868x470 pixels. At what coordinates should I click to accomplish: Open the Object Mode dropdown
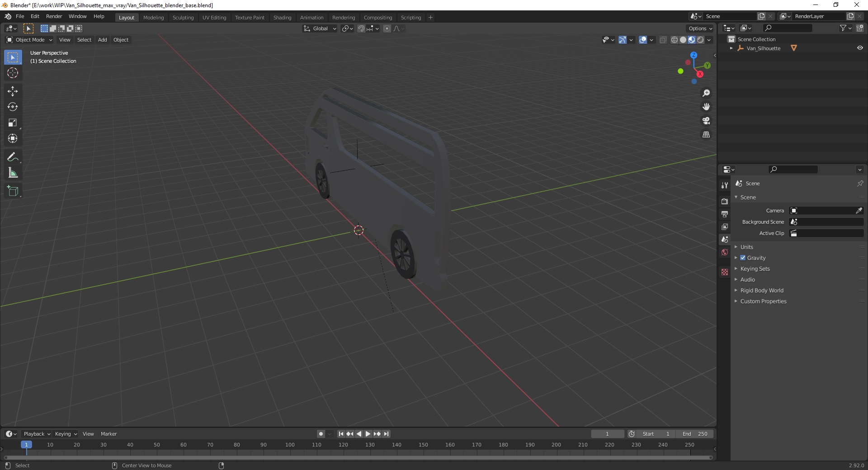point(29,40)
